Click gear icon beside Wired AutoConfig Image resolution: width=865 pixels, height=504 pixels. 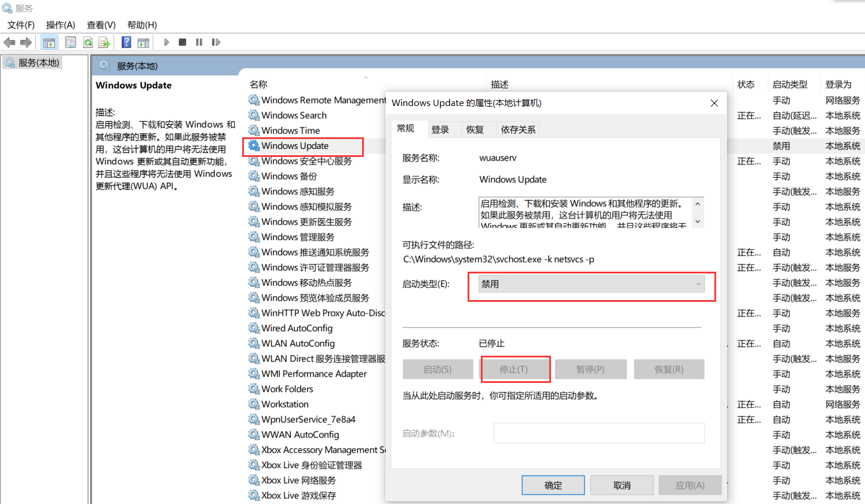[x=254, y=328]
